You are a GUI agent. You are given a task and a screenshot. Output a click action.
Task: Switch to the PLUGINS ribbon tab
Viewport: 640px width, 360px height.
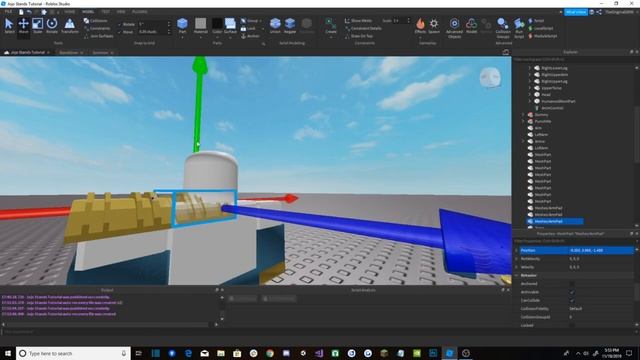coord(140,12)
